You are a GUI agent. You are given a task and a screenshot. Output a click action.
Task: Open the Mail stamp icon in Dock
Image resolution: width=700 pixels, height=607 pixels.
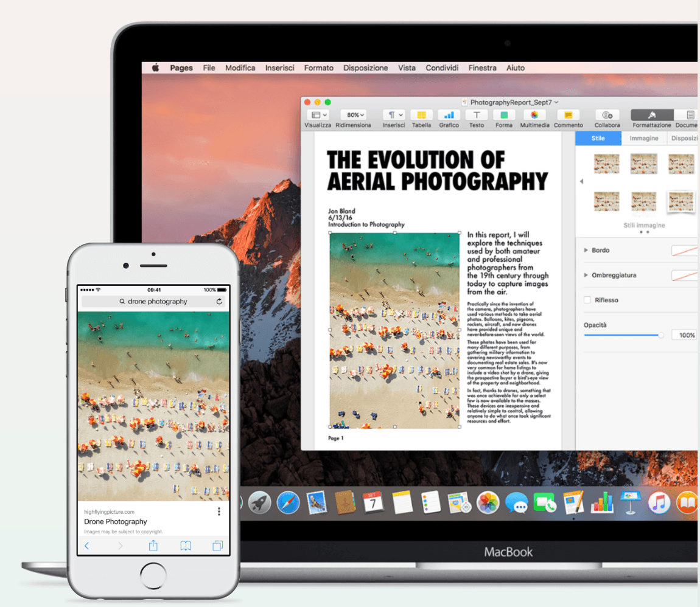tap(317, 502)
